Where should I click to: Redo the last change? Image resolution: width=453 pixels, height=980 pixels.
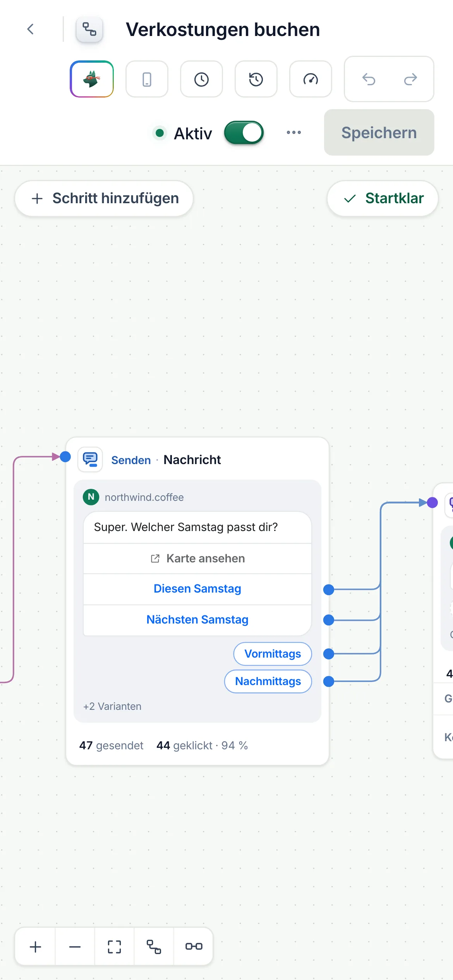(x=410, y=79)
